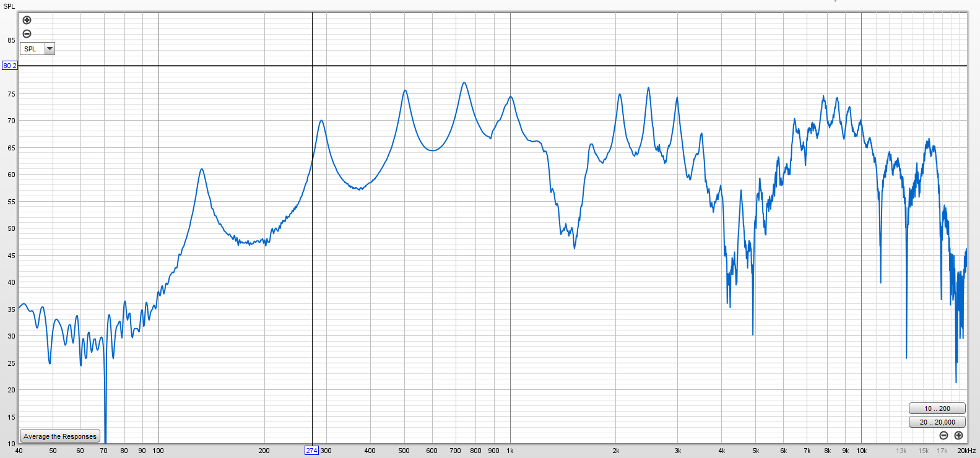980x458 pixels.
Task: Click the 65 label on the SPL axis
Action: (11, 148)
